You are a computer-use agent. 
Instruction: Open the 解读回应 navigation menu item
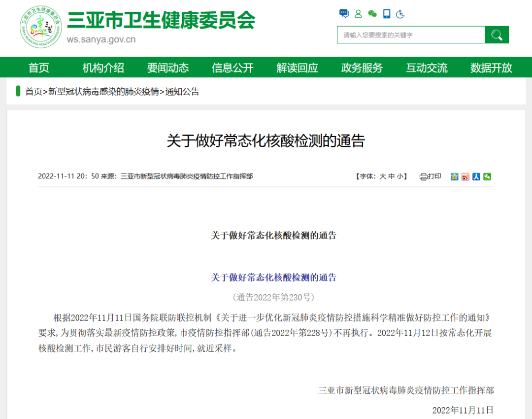(x=297, y=68)
